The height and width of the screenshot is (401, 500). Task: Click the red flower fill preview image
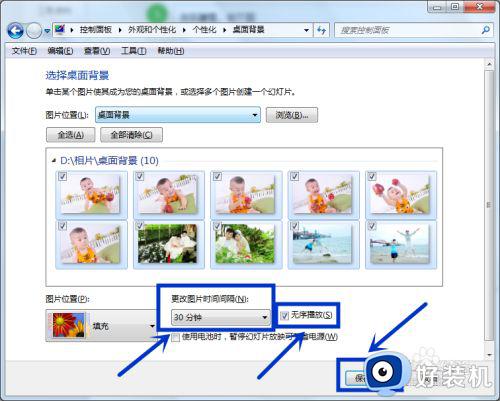[69, 325]
